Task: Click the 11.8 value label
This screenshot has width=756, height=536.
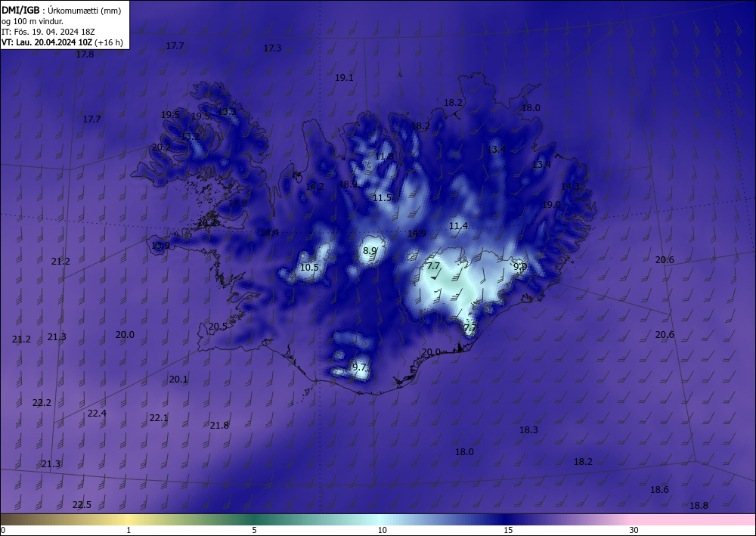Action: click(x=384, y=156)
